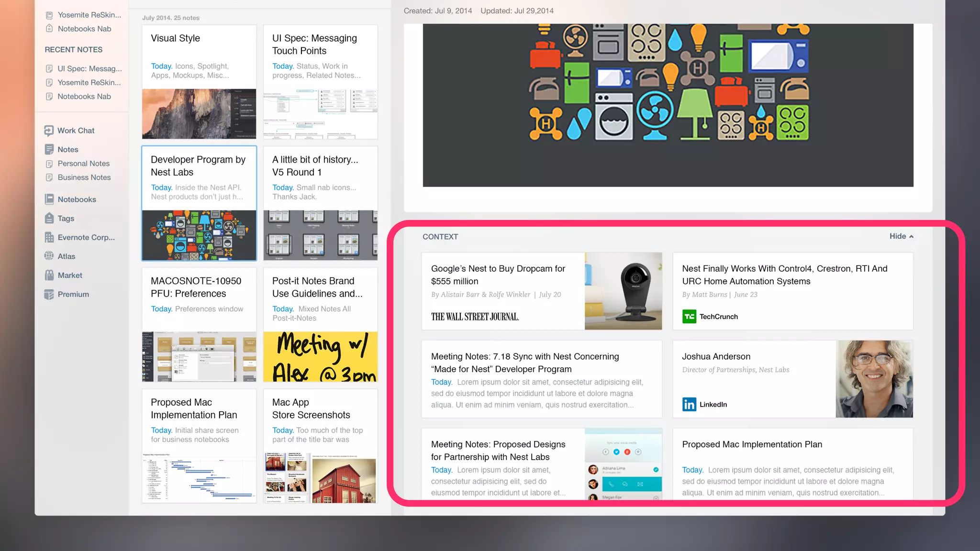The image size is (980, 551).
Task: Open Notebooks via its sidebar icon
Action: (x=49, y=199)
